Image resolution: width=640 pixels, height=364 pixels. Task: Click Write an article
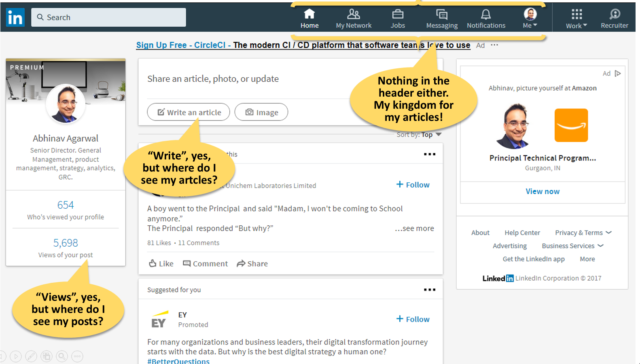click(189, 112)
